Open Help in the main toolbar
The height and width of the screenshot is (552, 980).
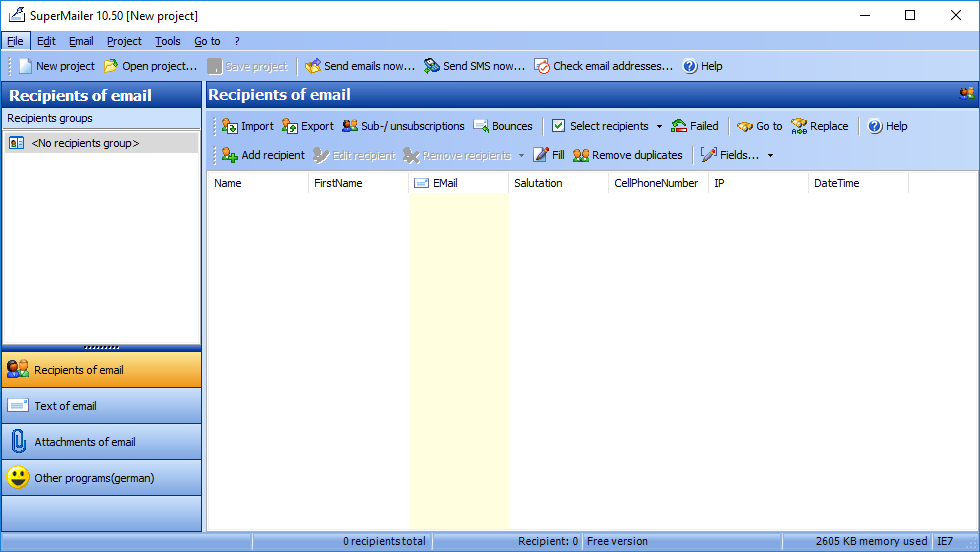(702, 66)
